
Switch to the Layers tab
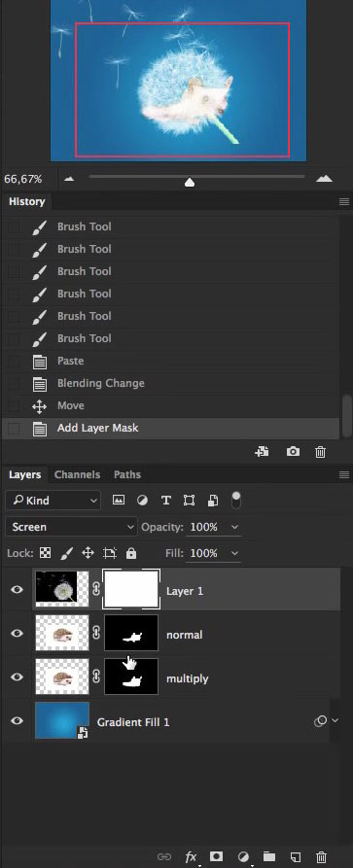point(25,474)
